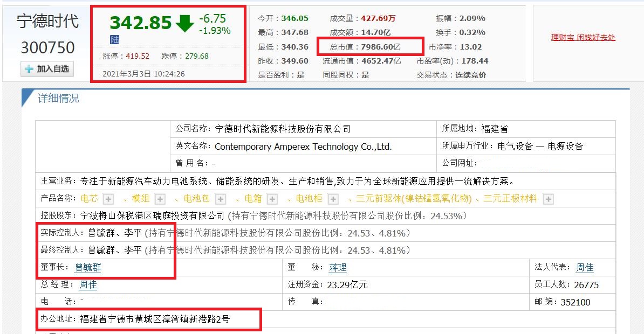
Task: Click the current price 342.85
Action: (140, 23)
